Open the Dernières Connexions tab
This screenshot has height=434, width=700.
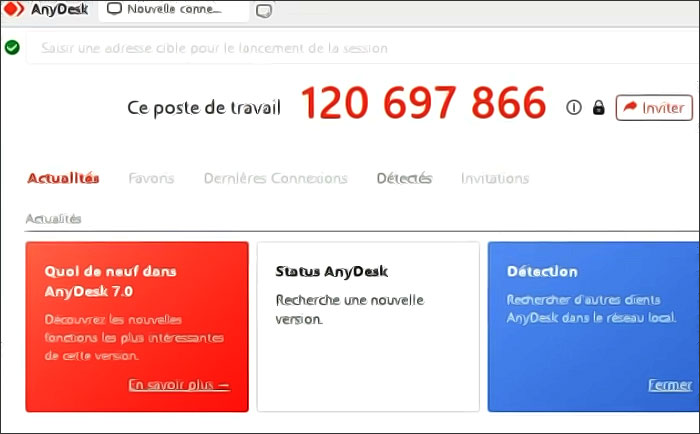point(275,179)
